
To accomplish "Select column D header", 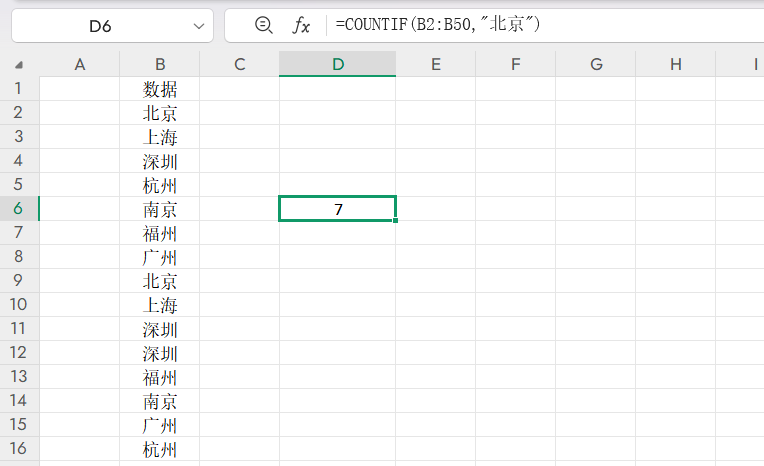I will click(x=338, y=64).
